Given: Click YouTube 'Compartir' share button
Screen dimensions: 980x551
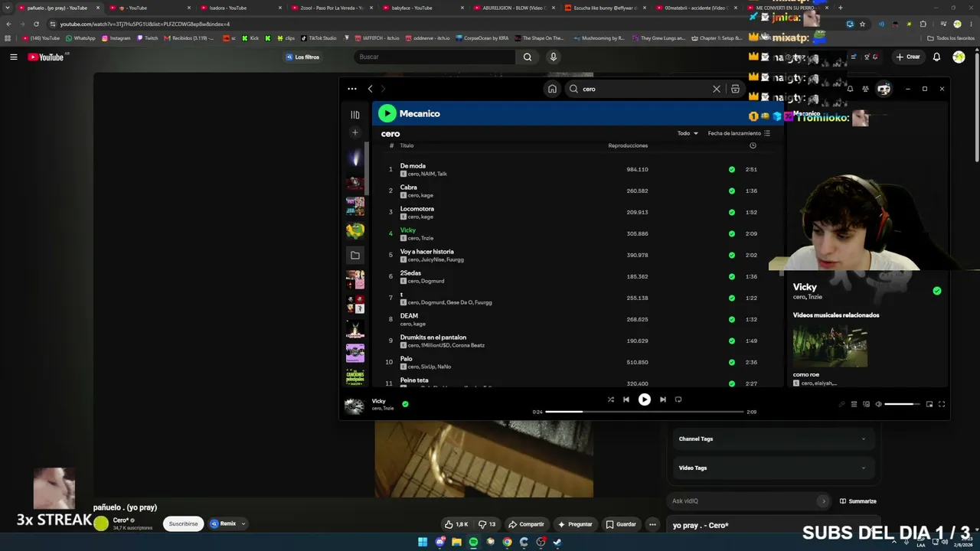Looking at the screenshot, I should (x=526, y=524).
